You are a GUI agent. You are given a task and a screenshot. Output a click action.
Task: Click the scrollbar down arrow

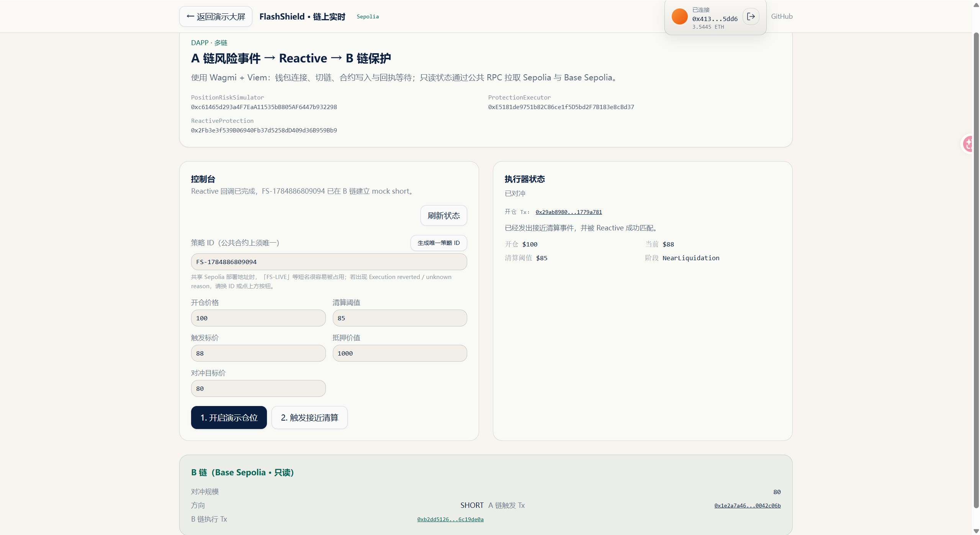976,531
